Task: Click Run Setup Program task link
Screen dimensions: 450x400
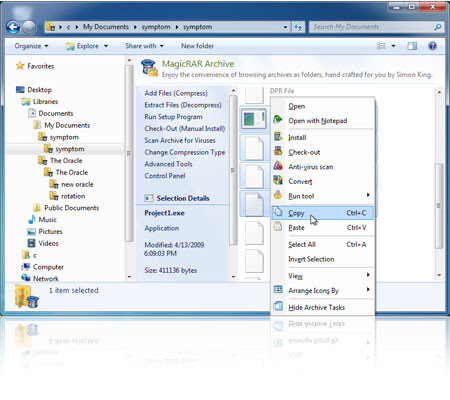Action: coord(173,117)
